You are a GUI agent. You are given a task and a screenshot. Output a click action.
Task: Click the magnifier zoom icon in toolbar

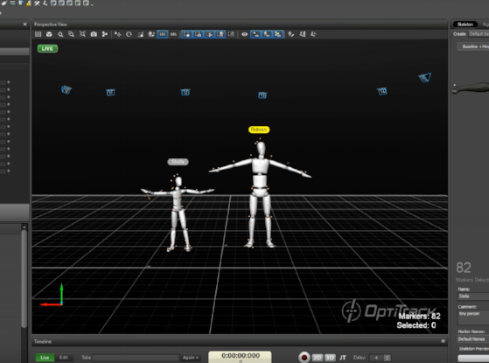coord(60,34)
